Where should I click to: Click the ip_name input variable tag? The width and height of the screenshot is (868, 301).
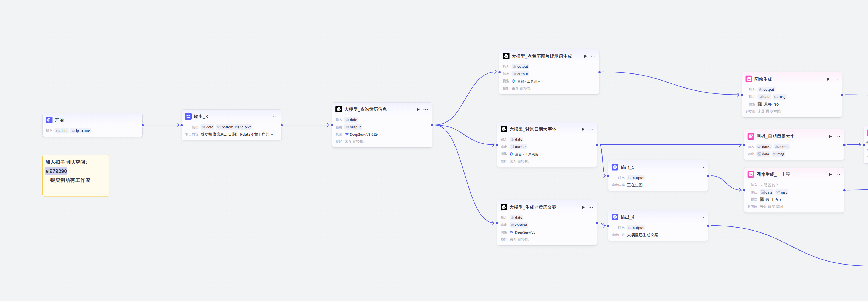[x=81, y=131]
